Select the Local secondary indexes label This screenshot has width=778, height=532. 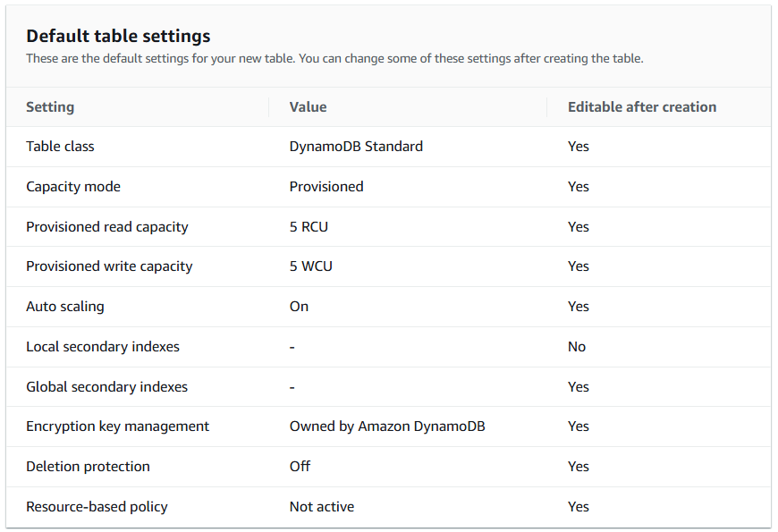click(x=101, y=347)
